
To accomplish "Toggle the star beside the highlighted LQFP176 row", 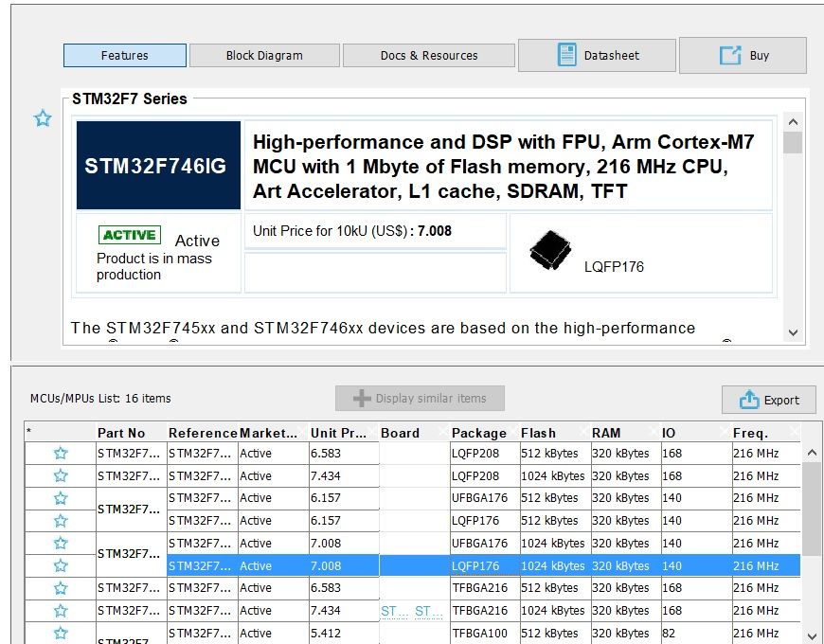I will pyautogui.click(x=61, y=565).
